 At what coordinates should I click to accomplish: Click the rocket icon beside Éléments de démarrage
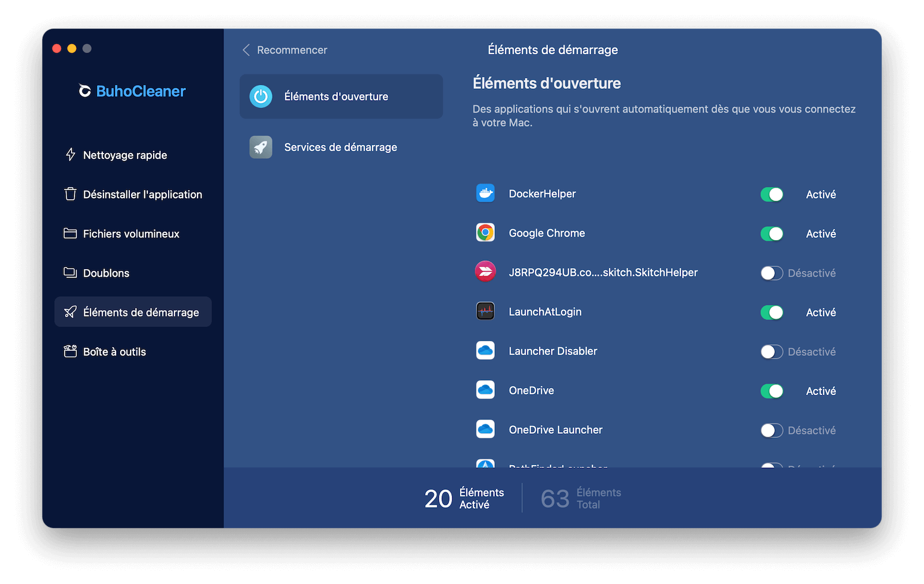point(70,312)
